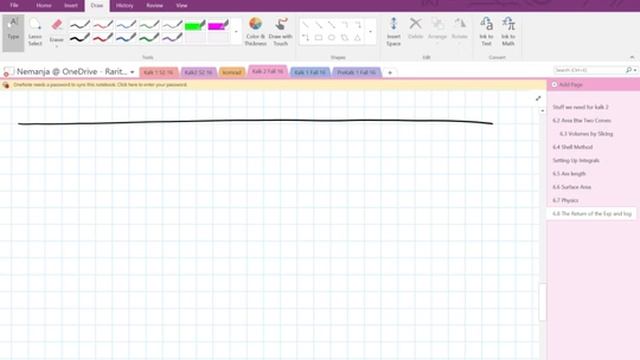
Task: Select the triangle shape
Action: [x=358, y=38]
